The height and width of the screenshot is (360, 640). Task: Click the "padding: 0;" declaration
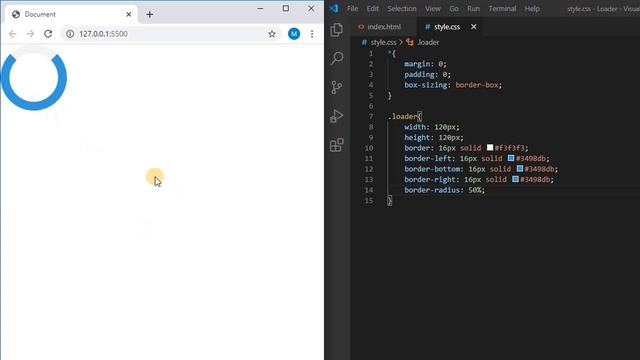coord(427,74)
